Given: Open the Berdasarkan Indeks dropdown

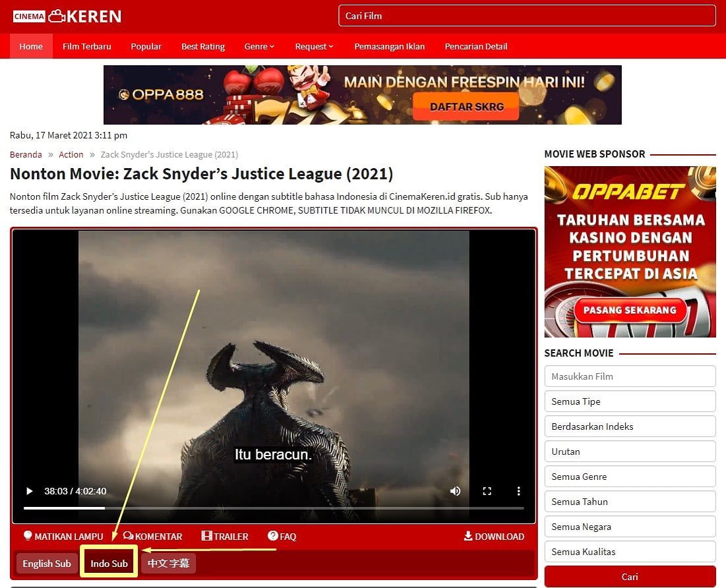Looking at the screenshot, I should [630, 426].
